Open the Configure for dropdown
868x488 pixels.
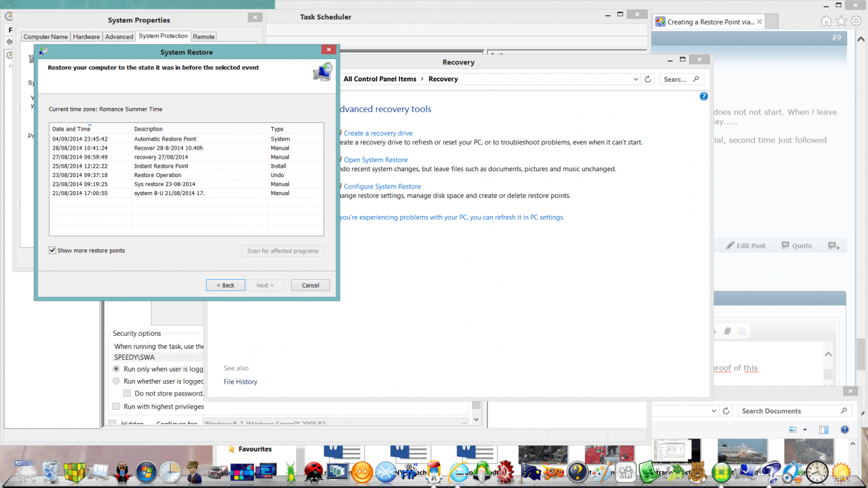[463, 423]
